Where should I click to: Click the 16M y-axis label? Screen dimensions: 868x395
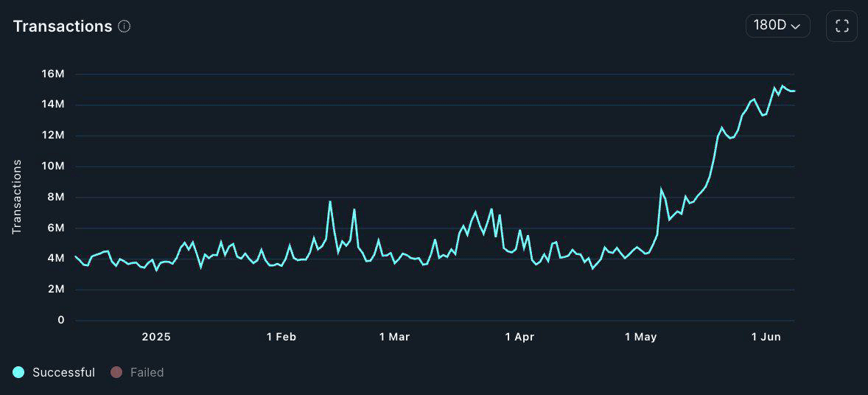[x=52, y=74]
